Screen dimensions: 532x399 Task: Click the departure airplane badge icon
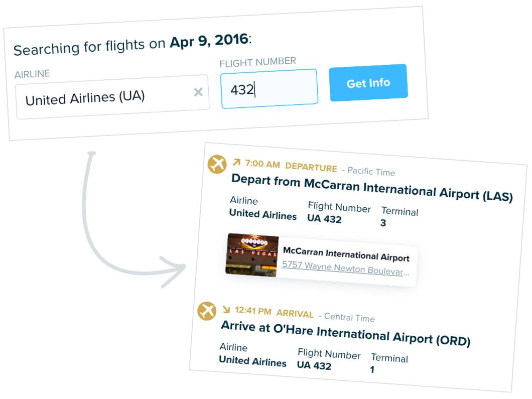[x=218, y=163]
